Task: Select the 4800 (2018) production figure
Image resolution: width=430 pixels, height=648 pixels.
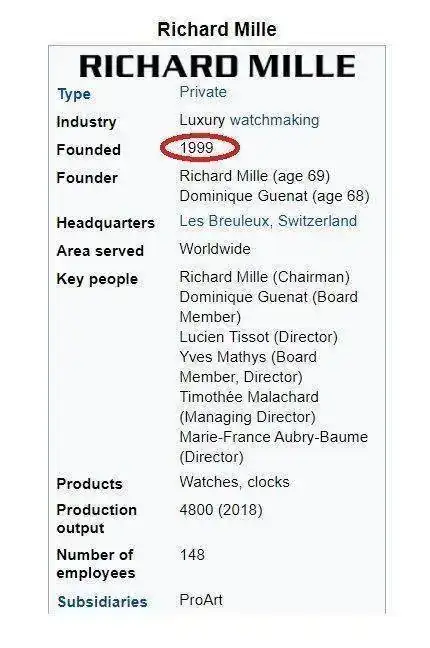Action: pyautogui.click(x=221, y=510)
